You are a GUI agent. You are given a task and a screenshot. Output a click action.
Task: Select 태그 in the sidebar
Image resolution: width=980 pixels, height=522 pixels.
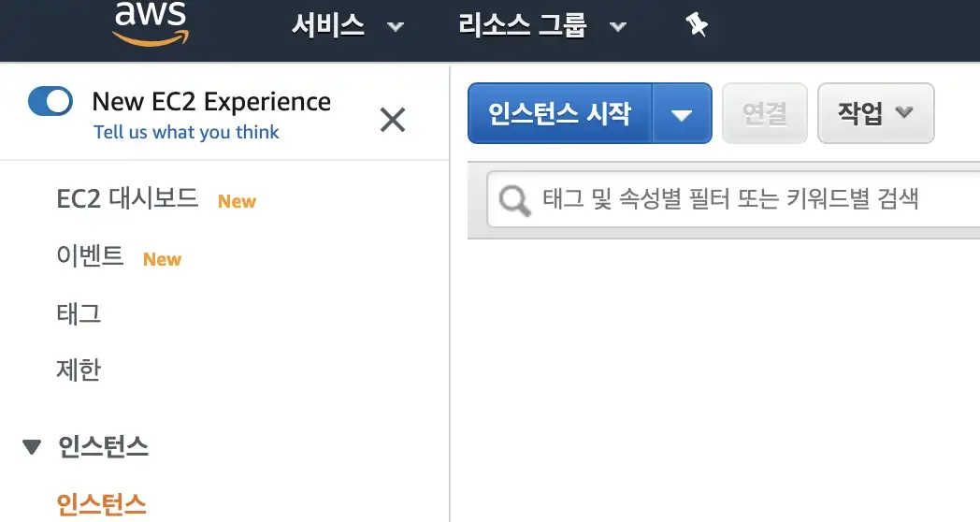pos(79,313)
